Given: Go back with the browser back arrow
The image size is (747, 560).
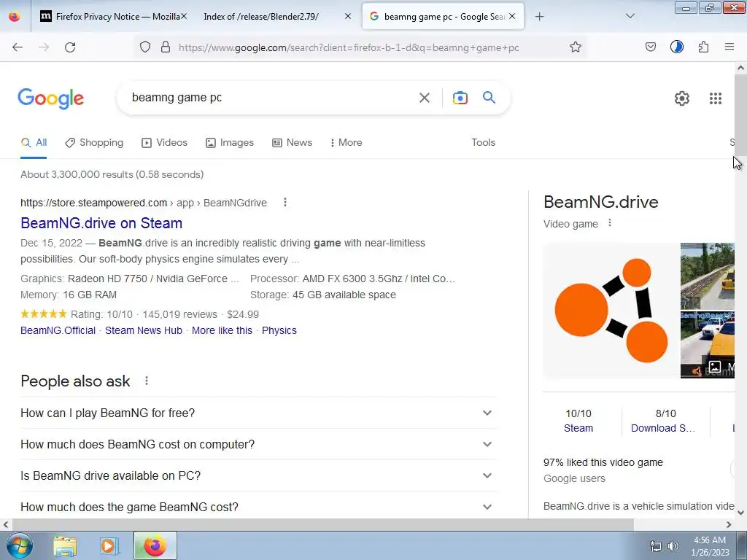Looking at the screenshot, I should (18, 47).
